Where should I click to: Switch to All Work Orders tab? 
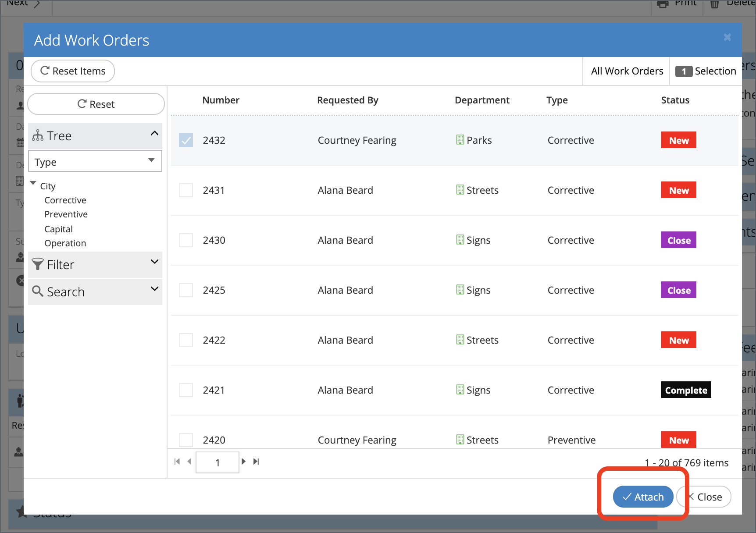(627, 71)
